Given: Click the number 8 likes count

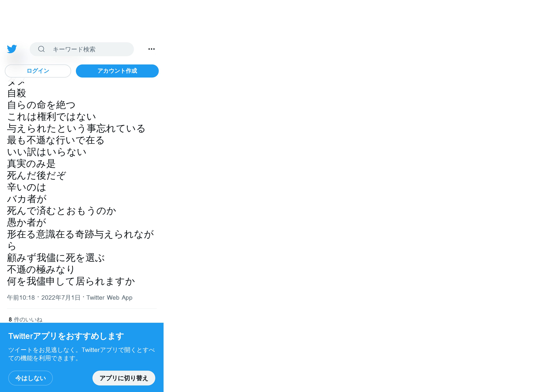Looking at the screenshot, I should [x=10, y=319].
